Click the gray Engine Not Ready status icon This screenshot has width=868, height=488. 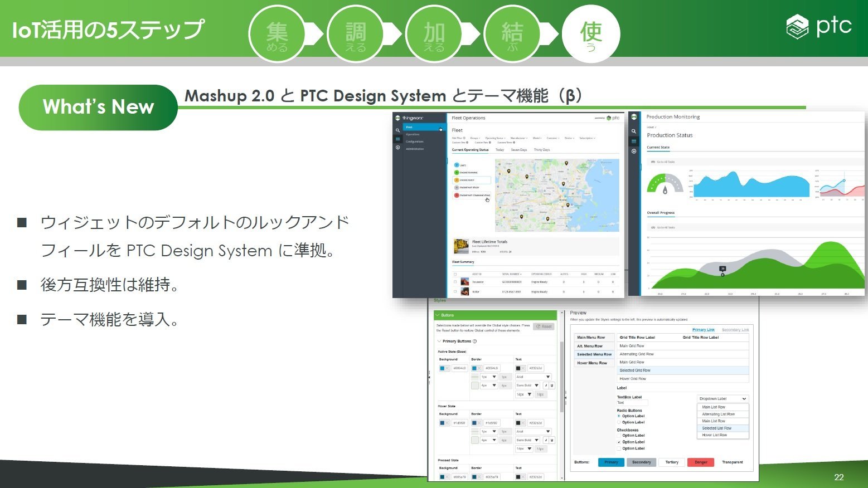457,188
